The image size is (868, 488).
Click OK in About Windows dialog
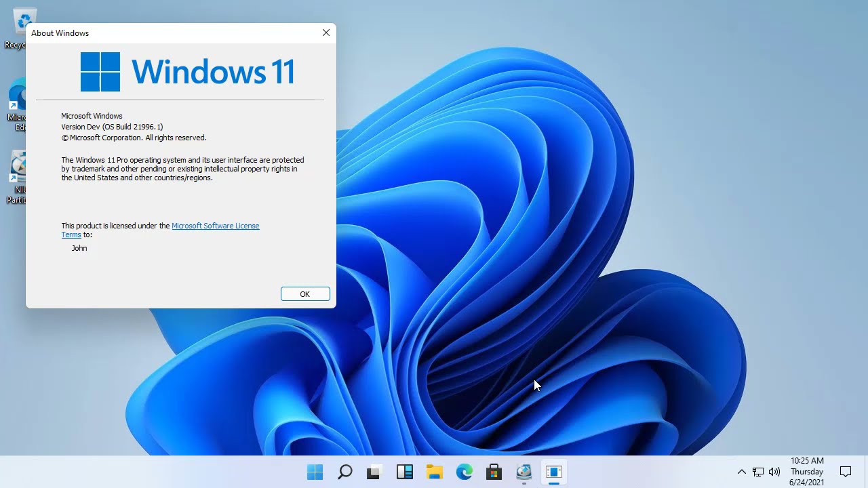coord(305,294)
